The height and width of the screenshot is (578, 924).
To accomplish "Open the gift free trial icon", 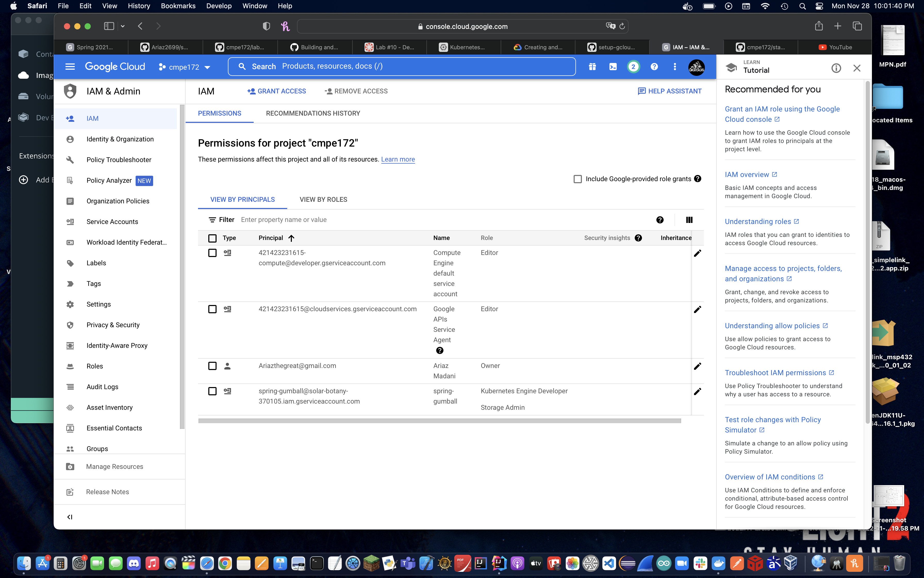I will point(592,67).
